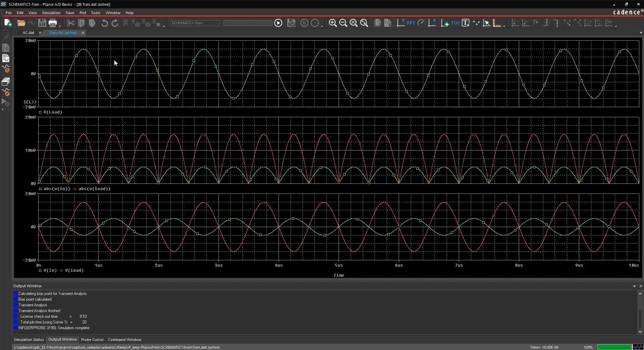The height and width of the screenshot is (350, 644).
Task: Collapse the sidebar using the small left arrow
Action: pyautogui.click(x=2, y=110)
